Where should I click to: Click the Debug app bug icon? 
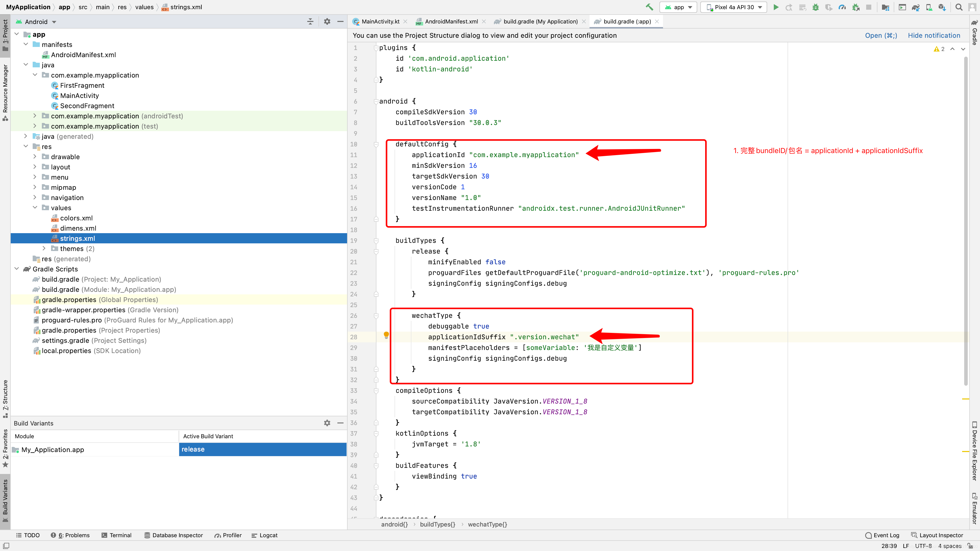(815, 7)
